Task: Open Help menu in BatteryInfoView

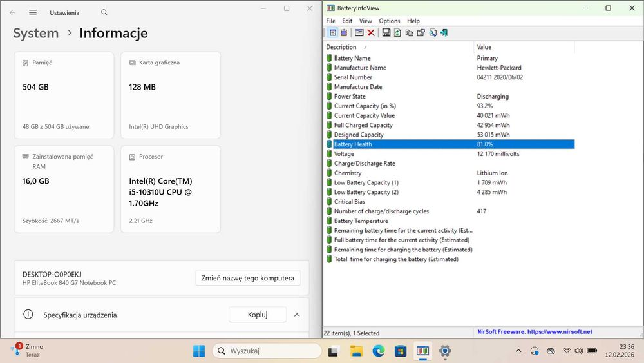Action: 413,21
